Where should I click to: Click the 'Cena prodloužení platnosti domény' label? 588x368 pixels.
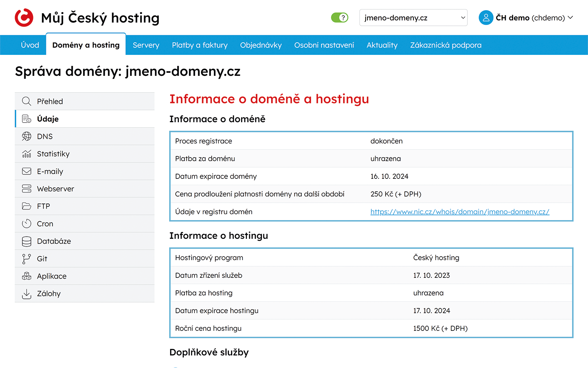click(260, 194)
